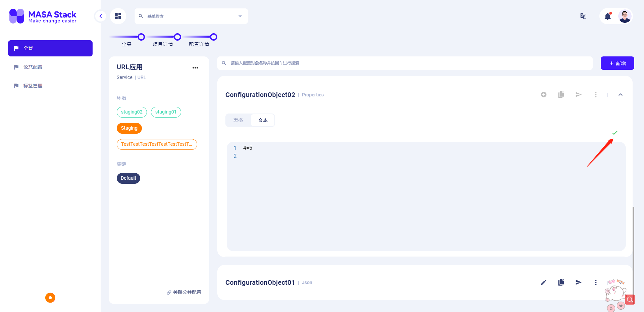Select the edit pencil icon on ConfigurationObject01

click(544, 282)
